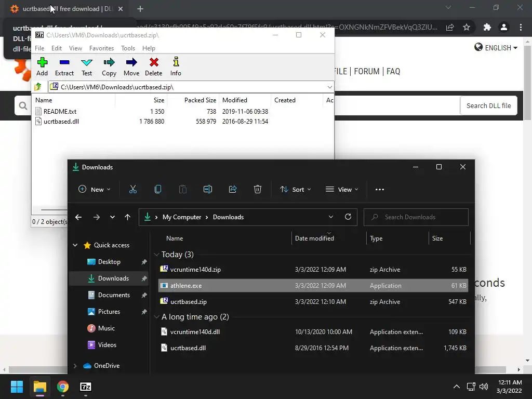Refresh the Downloads folder view
Viewport: 532px width, 399px height.
click(x=348, y=217)
